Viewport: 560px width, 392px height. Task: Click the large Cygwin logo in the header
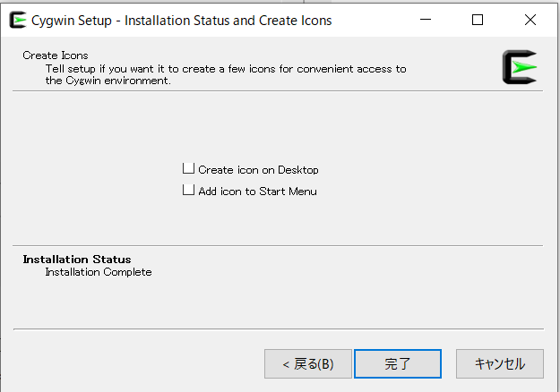point(519,67)
